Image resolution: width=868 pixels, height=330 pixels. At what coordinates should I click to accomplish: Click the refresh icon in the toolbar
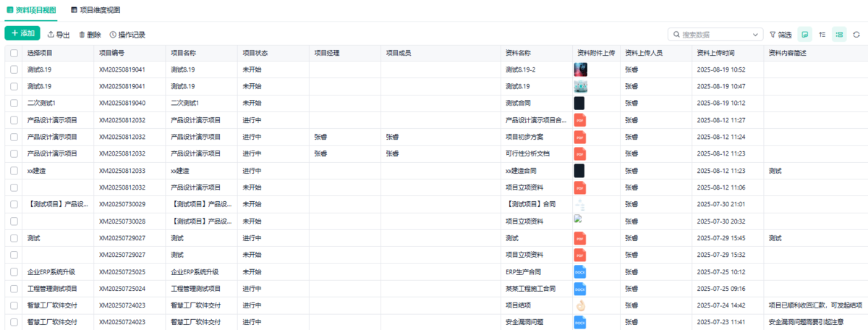pyautogui.click(x=856, y=34)
